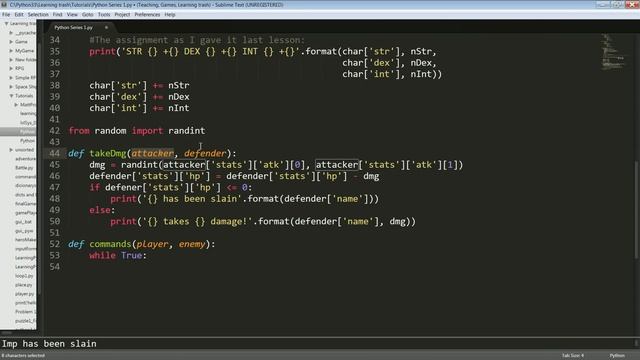Open the finalGame file in sidebar

(25, 204)
